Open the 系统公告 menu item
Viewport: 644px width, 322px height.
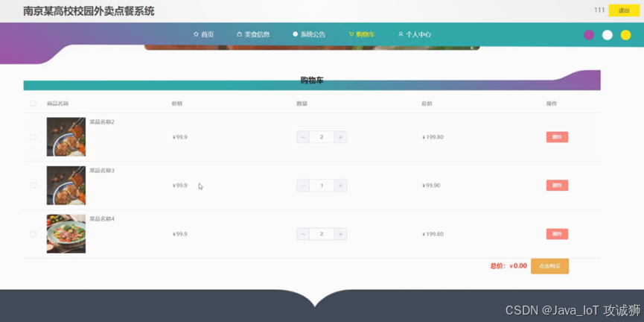click(309, 34)
